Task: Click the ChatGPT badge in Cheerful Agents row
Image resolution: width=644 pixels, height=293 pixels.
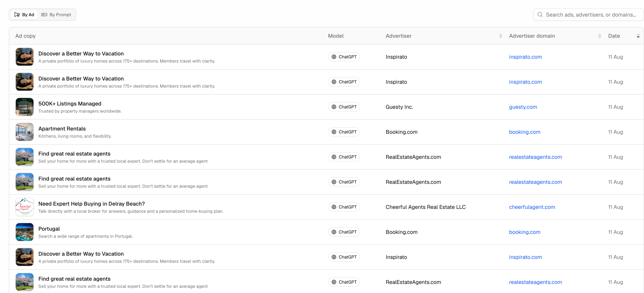Action: [344, 207]
